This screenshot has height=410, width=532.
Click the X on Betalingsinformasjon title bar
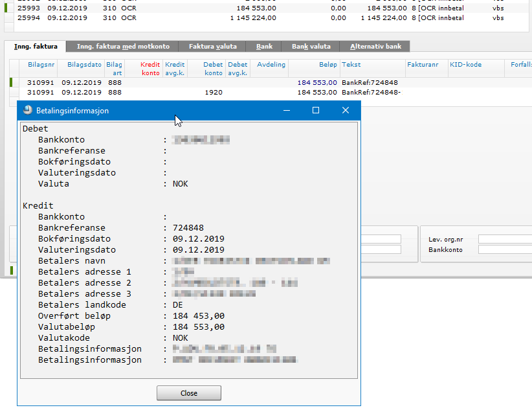click(x=346, y=110)
